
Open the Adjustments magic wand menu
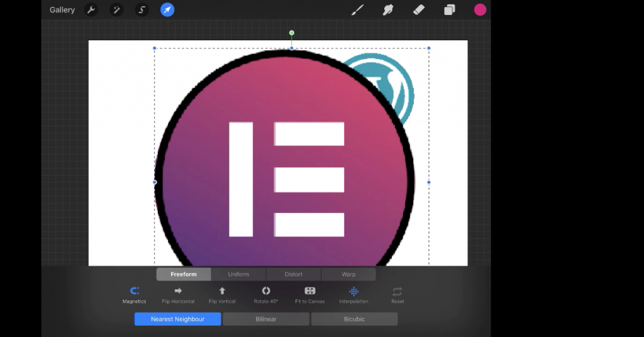pyautogui.click(x=116, y=10)
